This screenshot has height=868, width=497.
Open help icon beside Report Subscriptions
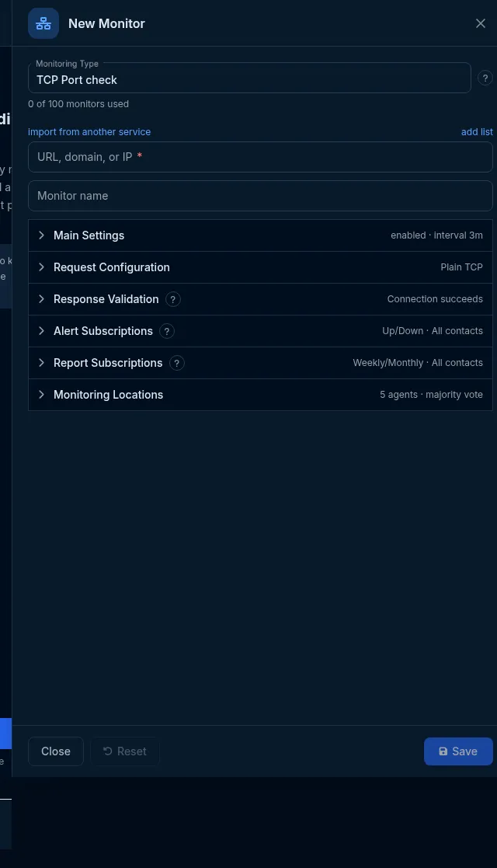click(x=176, y=363)
